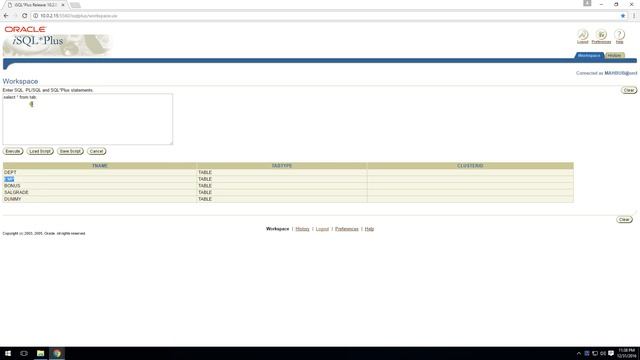Bookmark page with the star icon
Viewport: 640px width, 360px height.
pyautogui.click(x=623, y=16)
